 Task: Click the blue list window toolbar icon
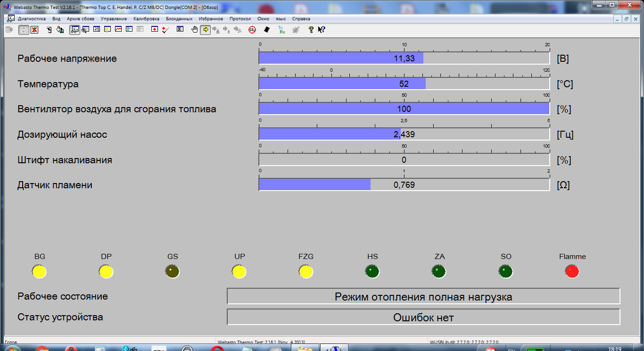pyautogui.click(x=129, y=30)
